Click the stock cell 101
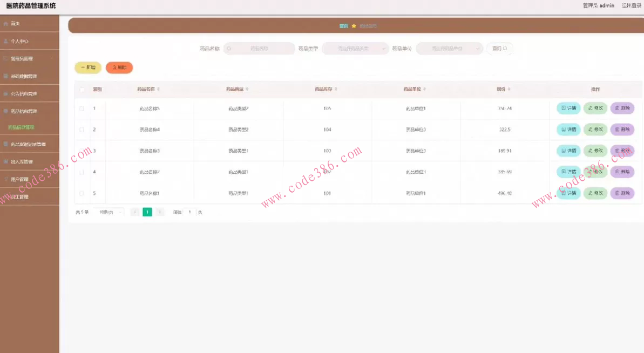This screenshot has width=644, height=353. [327, 193]
